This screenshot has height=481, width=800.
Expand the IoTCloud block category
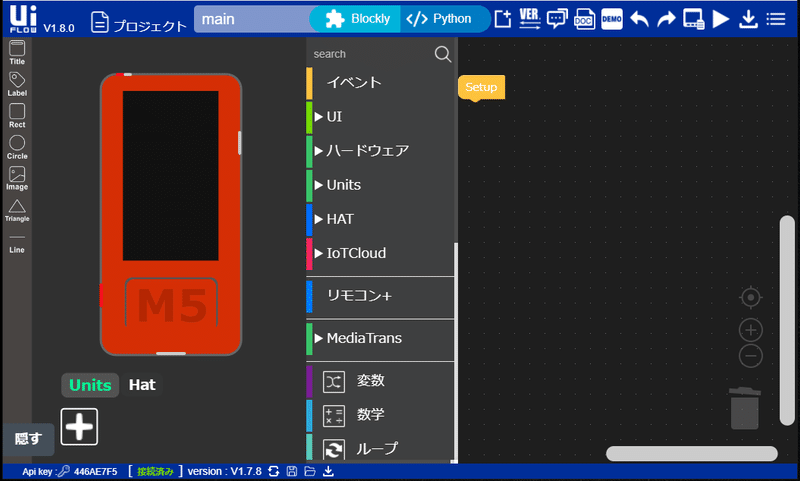click(x=380, y=254)
